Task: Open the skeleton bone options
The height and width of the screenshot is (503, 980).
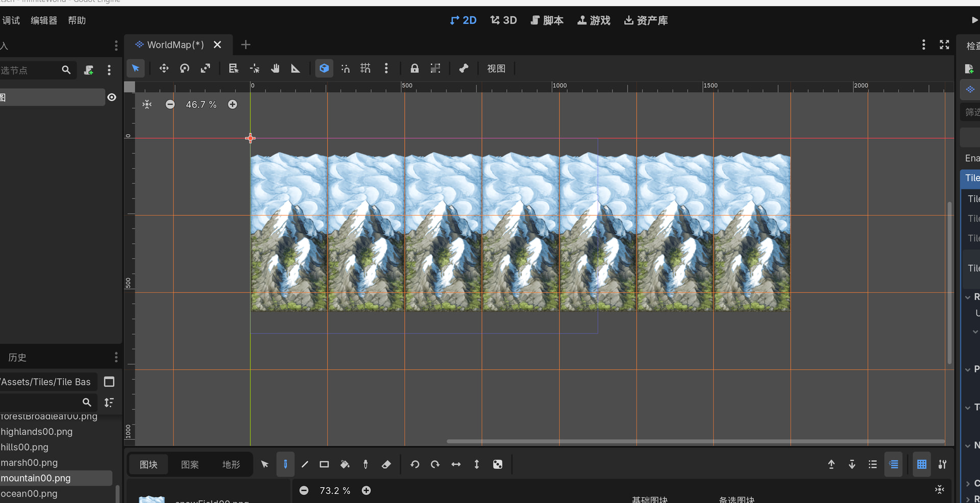Action: [463, 68]
